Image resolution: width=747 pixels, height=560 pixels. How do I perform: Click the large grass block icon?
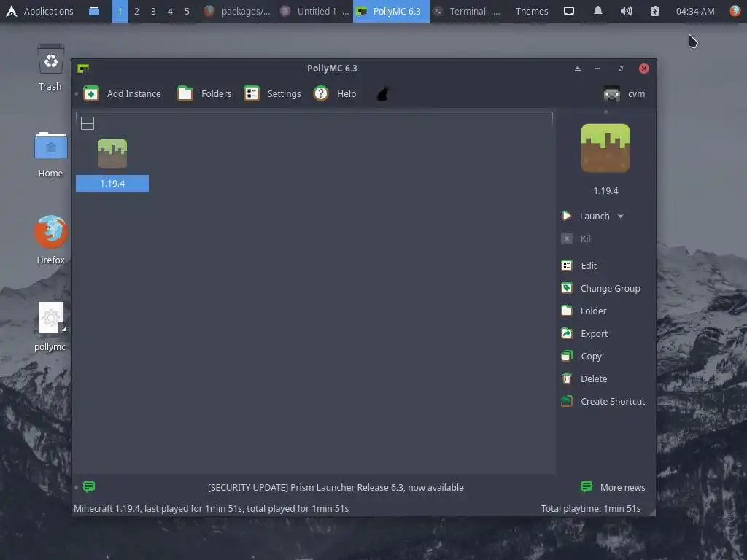tap(605, 148)
